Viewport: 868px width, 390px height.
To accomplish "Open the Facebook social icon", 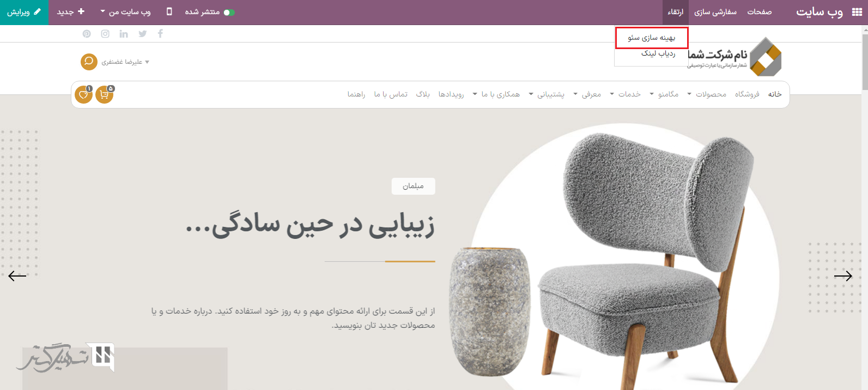I will (160, 34).
